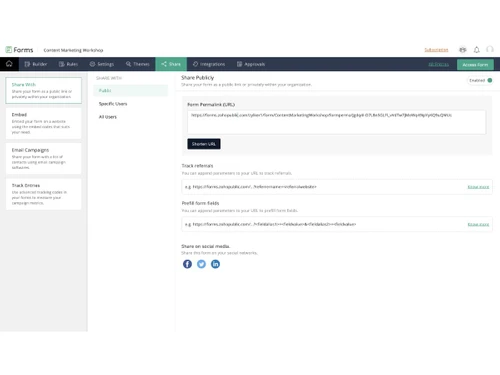This screenshot has height=375, width=500.
Task: Select the Share tab
Action: click(171, 64)
